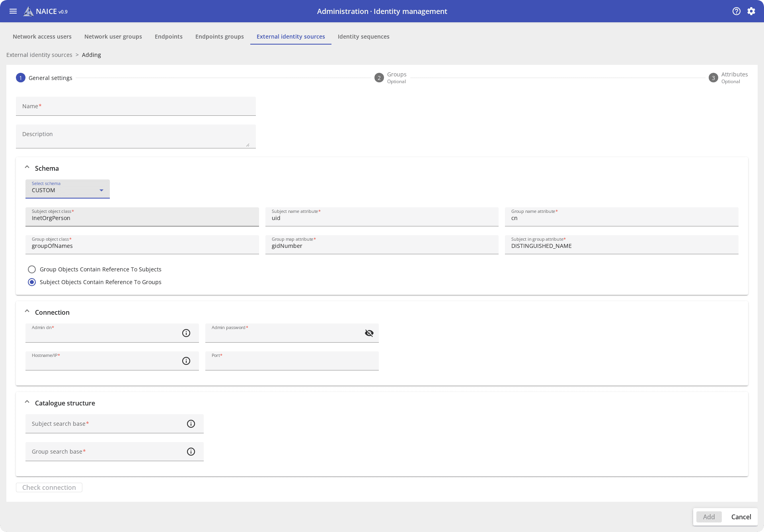Collapse the Schema section
Image resolution: width=764 pixels, height=532 pixels.
click(x=27, y=168)
